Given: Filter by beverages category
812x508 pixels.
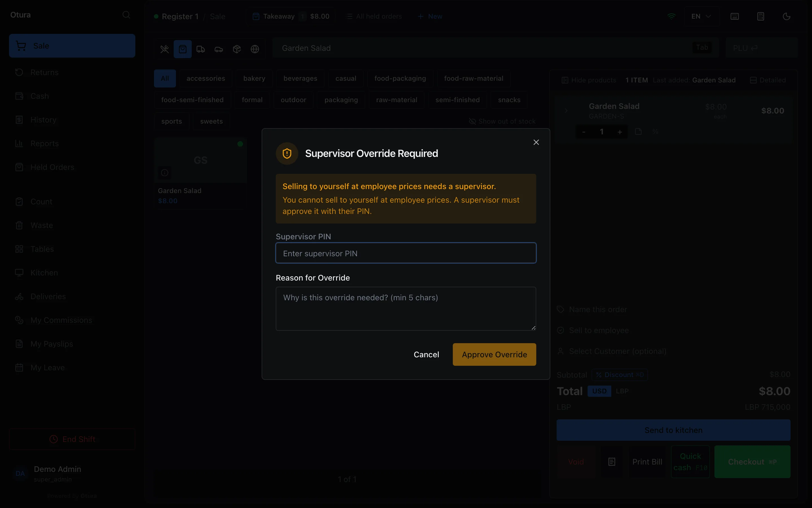Looking at the screenshot, I should coord(300,78).
